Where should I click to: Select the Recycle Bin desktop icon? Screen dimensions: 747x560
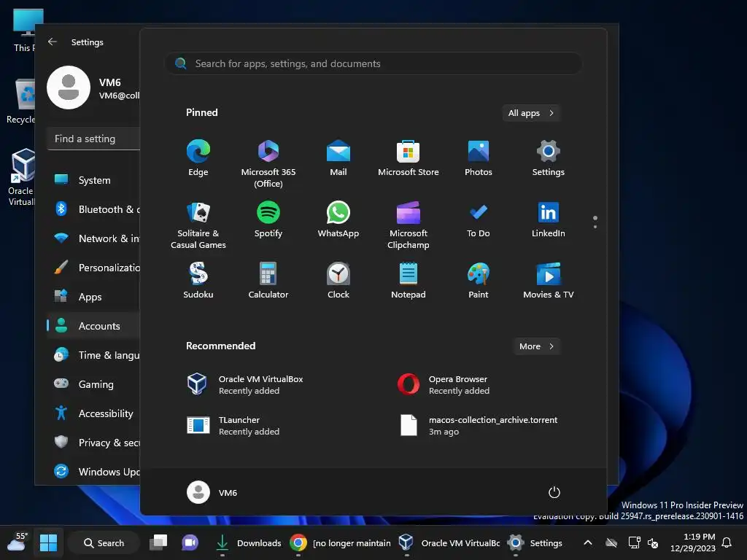(22, 102)
